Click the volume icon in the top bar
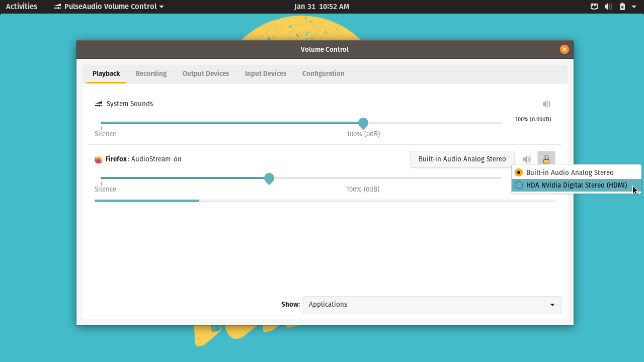 tap(608, 7)
